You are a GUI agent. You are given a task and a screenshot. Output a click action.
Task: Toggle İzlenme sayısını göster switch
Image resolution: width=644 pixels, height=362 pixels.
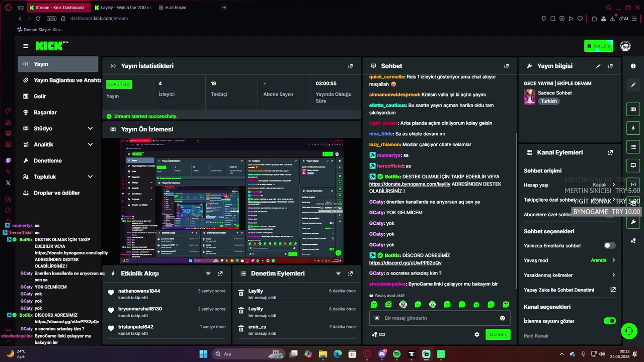(x=609, y=321)
